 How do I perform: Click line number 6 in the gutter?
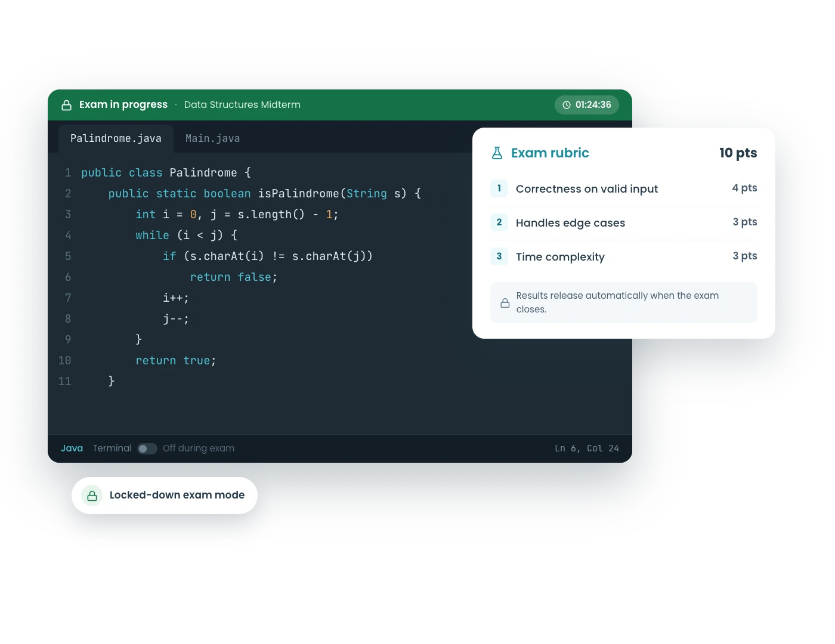tap(68, 277)
